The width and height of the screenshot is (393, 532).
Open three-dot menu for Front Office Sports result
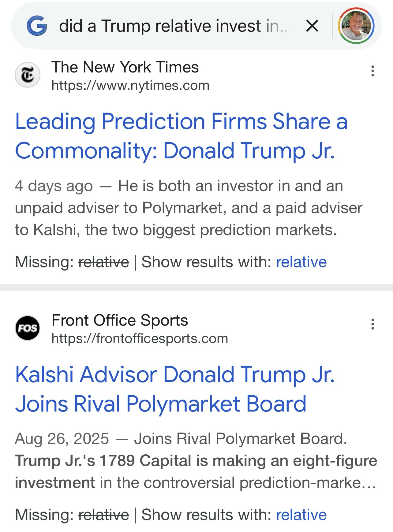[372, 324]
